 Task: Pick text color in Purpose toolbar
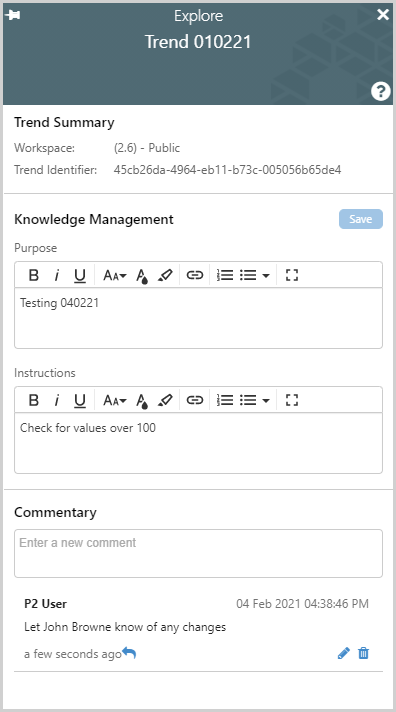142,276
